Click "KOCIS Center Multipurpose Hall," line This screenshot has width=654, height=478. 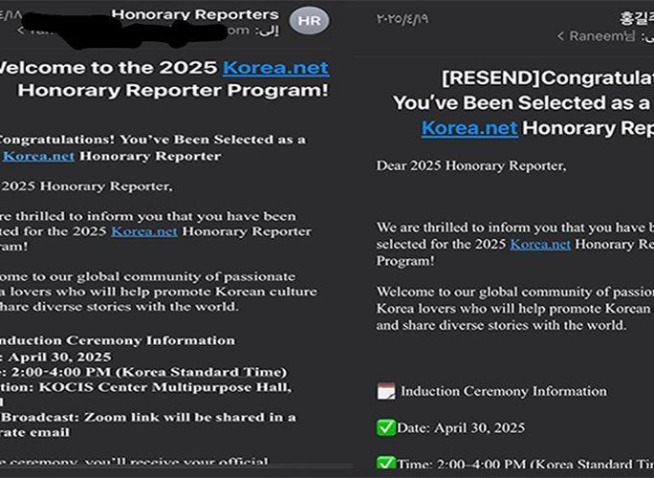[166, 387]
